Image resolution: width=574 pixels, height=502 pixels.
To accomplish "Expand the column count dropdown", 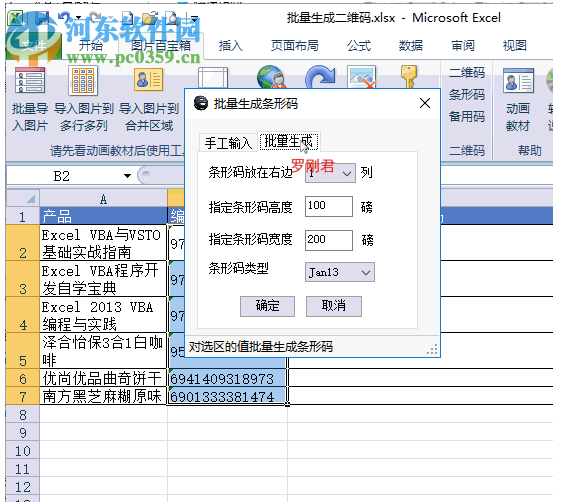I will point(347,173).
